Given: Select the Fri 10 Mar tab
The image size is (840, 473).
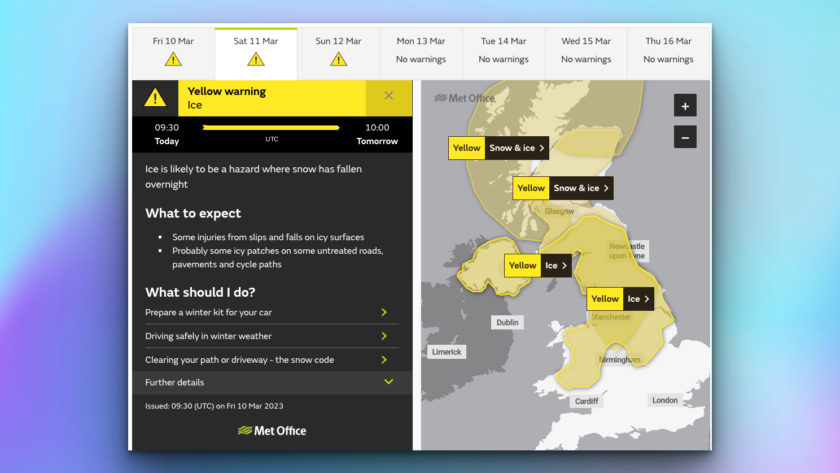Looking at the screenshot, I should 173,53.
